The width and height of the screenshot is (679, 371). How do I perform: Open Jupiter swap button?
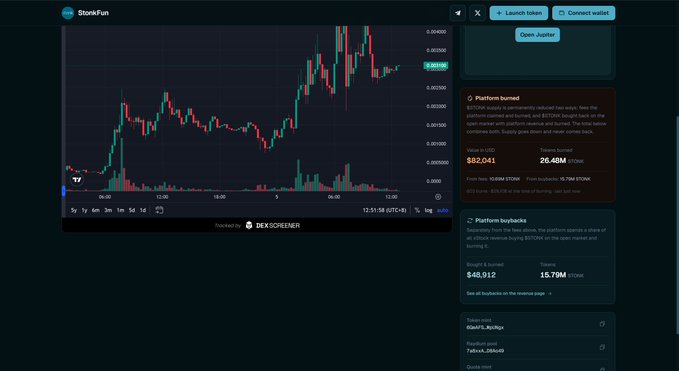537,35
